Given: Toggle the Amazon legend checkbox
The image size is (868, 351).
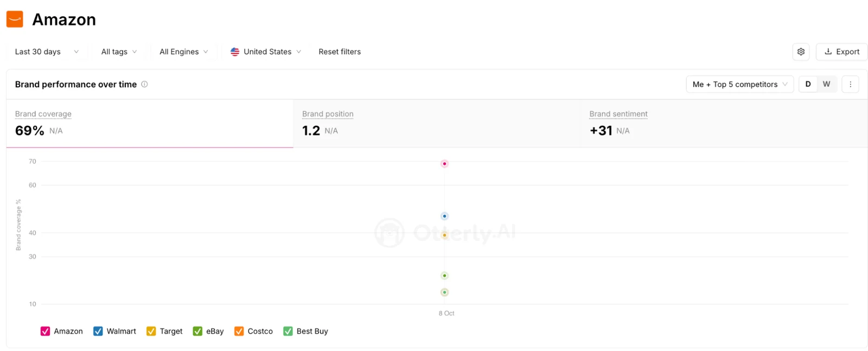Looking at the screenshot, I should point(45,331).
